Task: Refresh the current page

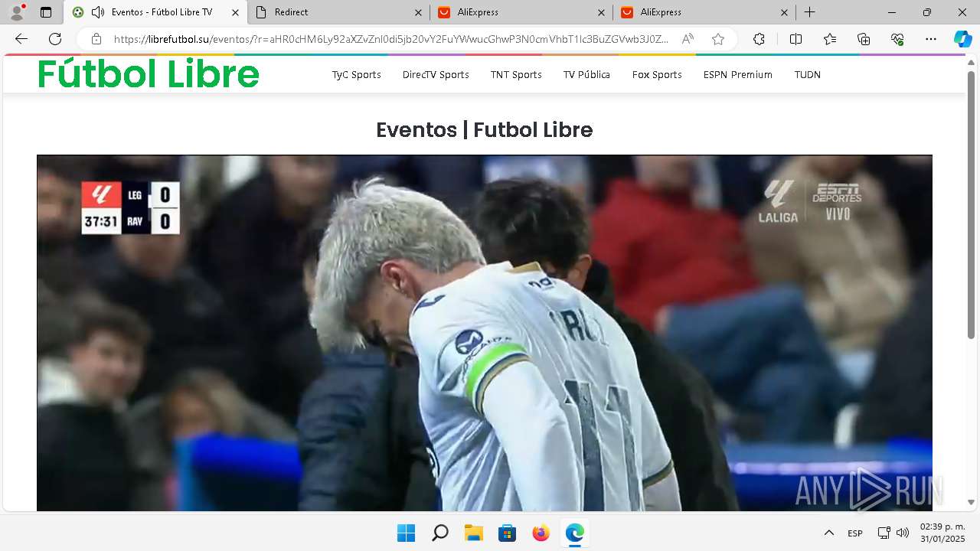Action: tap(55, 39)
